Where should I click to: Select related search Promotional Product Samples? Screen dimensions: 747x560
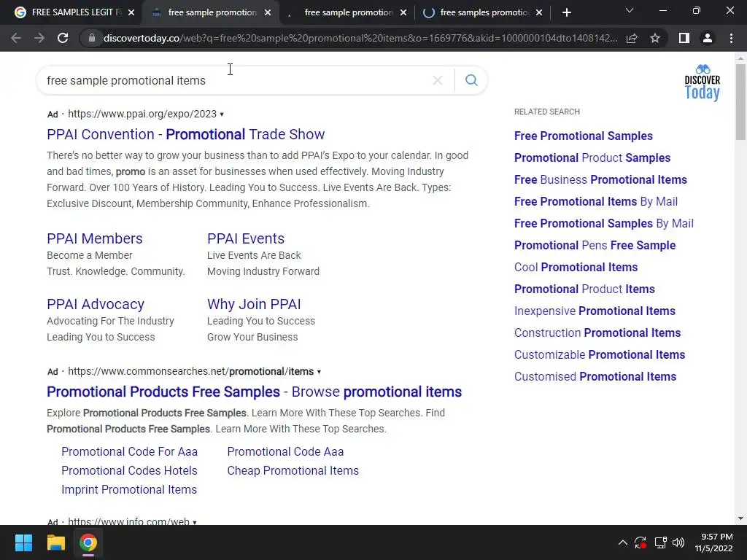click(x=592, y=157)
